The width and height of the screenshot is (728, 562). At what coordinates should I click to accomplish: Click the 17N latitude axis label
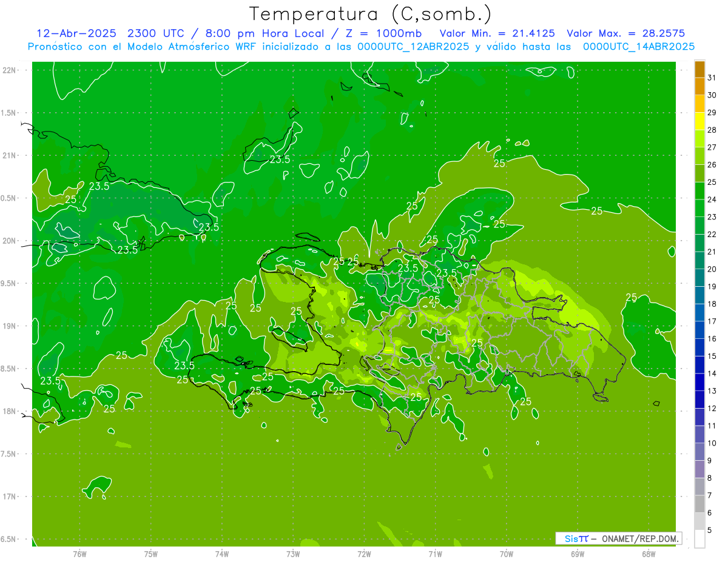(9, 496)
